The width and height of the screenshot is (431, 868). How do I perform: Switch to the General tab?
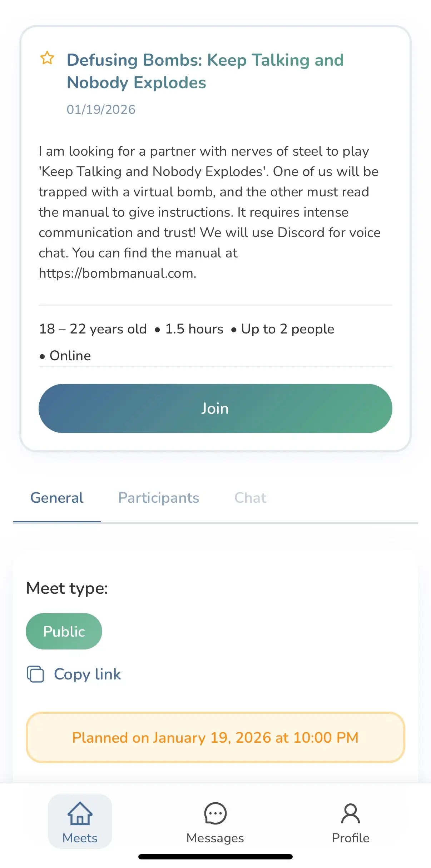57,498
